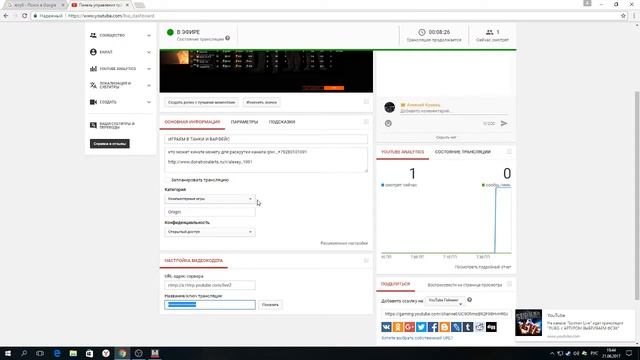
Task: Open the YouTube Gaming link dropdown
Action: click(x=444, y=300)
